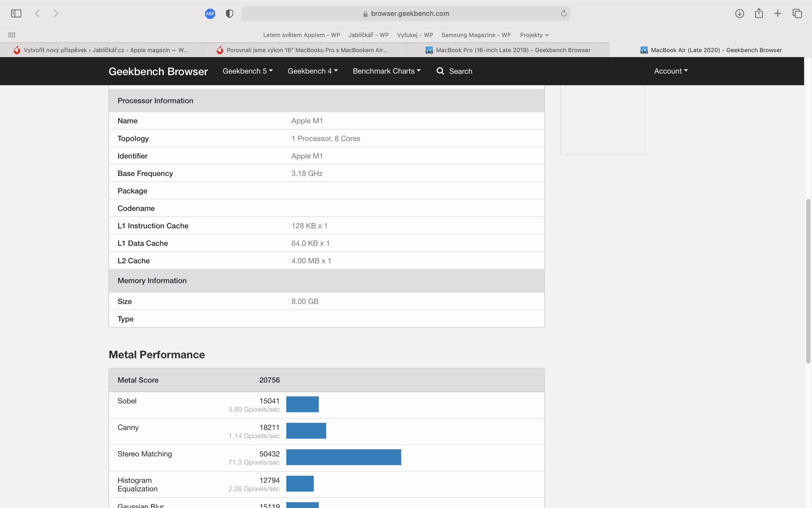Switch to the MacBook Air Late 2020 tab
Image resolution: width=812 pixels, height=508 pixels.
click(710, 50)
